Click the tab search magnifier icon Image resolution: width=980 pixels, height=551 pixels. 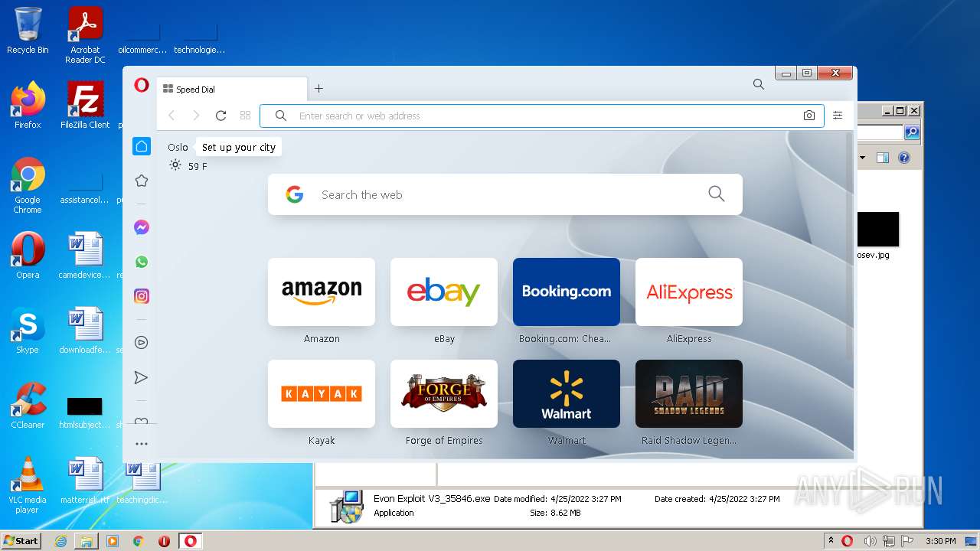[759, 84]
